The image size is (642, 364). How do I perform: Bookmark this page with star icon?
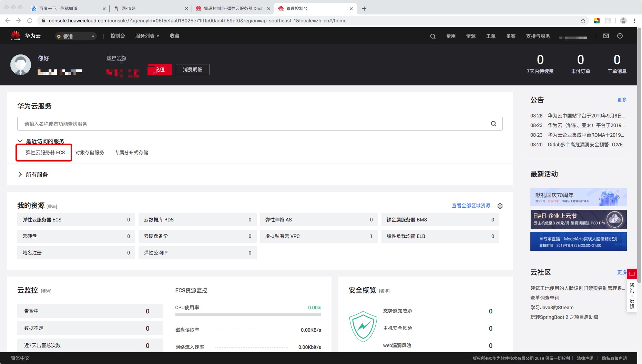[x=583, y=21]
